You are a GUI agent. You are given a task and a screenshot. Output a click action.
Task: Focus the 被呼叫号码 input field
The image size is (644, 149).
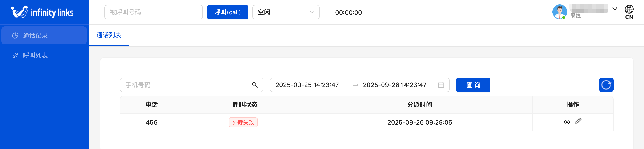point(153,12)
